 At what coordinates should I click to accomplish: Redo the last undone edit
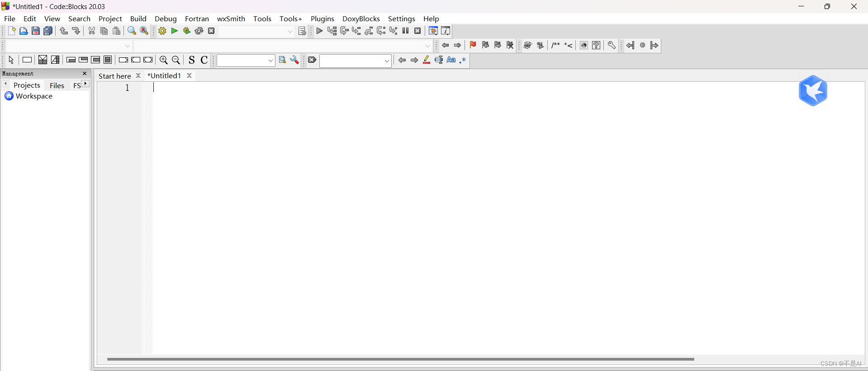coord(76,31)
